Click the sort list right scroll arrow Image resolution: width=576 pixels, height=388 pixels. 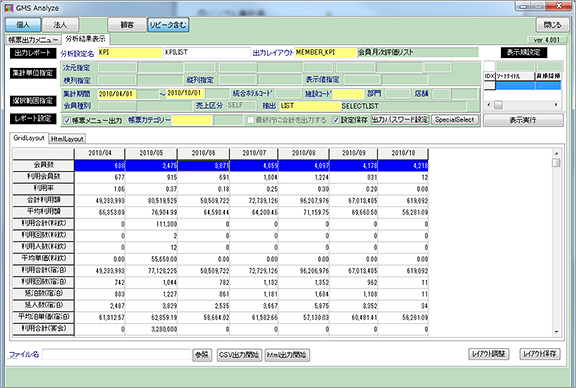(x=556, y=105)
